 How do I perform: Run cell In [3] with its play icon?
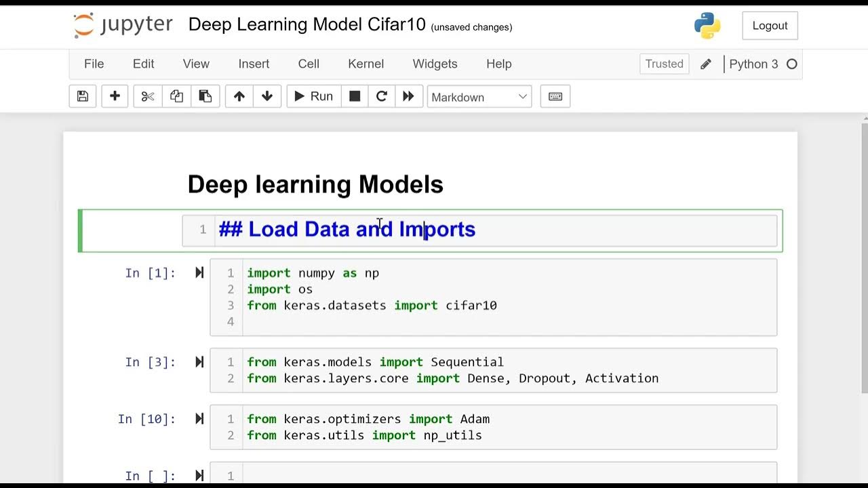click(x=199, y=362)
